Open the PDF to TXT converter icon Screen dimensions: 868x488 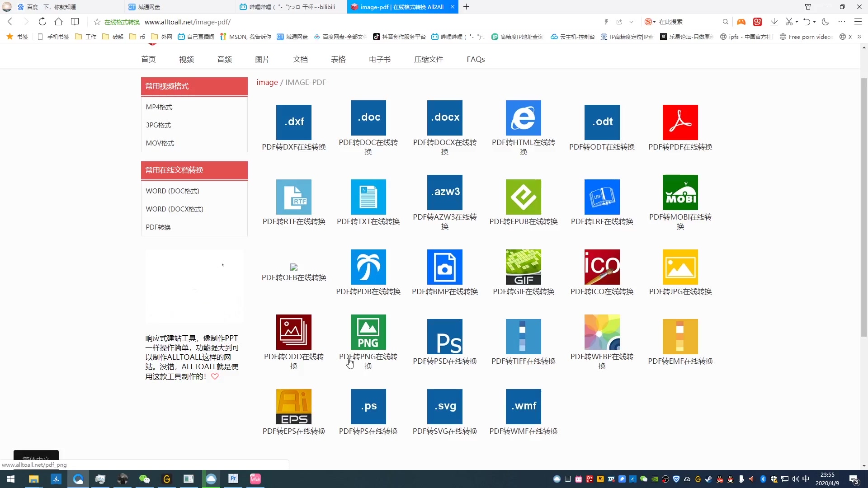click(x=368, y=197)
